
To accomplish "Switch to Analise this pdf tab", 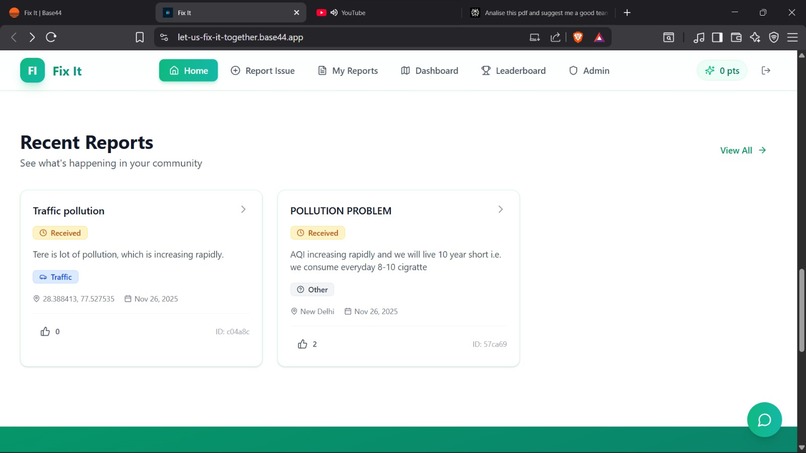I will click(540, 13).
